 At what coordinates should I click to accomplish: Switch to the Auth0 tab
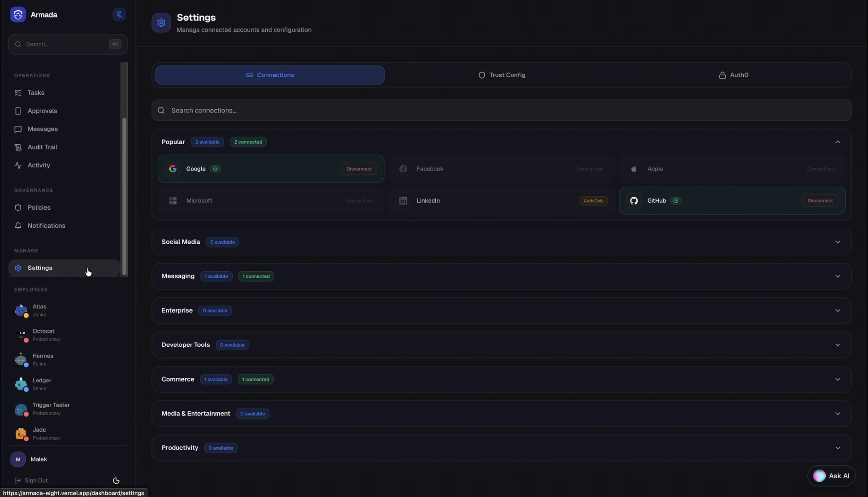[x=733, y=75]
